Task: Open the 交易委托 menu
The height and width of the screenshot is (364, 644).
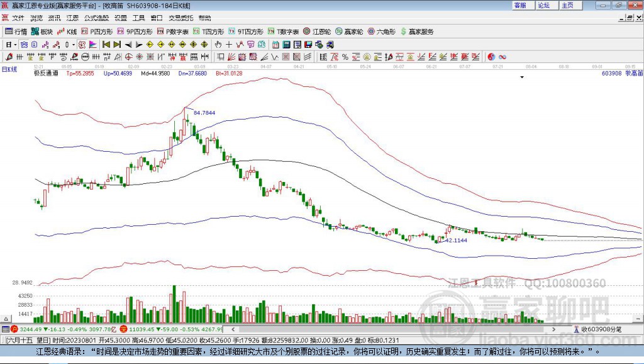Action: (x=181, y=18)
